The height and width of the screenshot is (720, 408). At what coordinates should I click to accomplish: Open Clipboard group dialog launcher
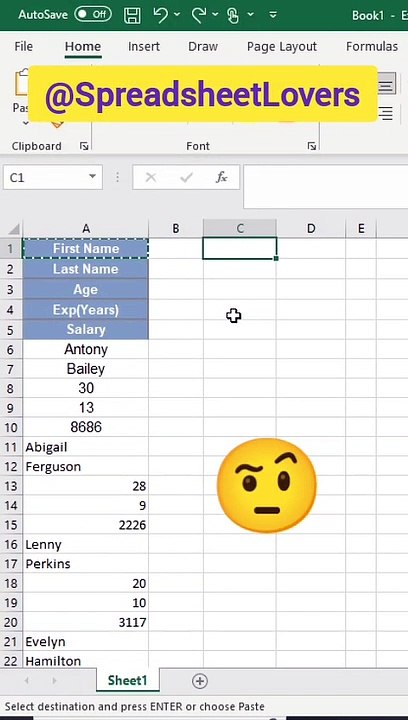(x=84, y=146)
